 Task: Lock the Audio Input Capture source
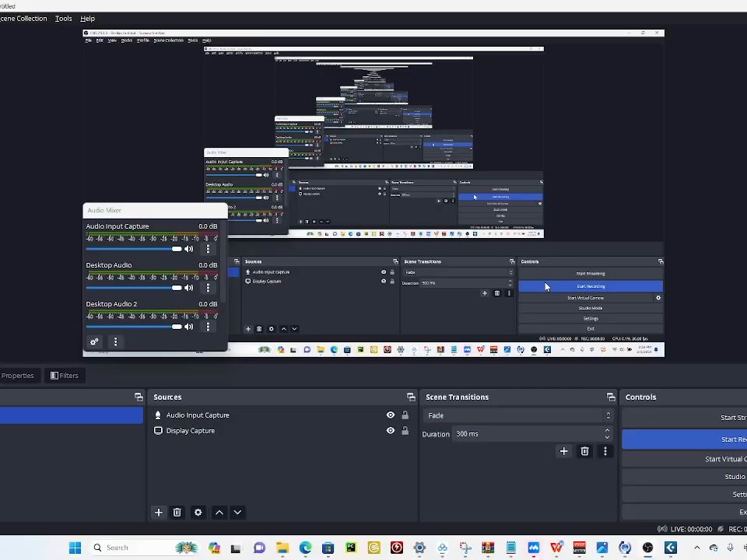405,415
